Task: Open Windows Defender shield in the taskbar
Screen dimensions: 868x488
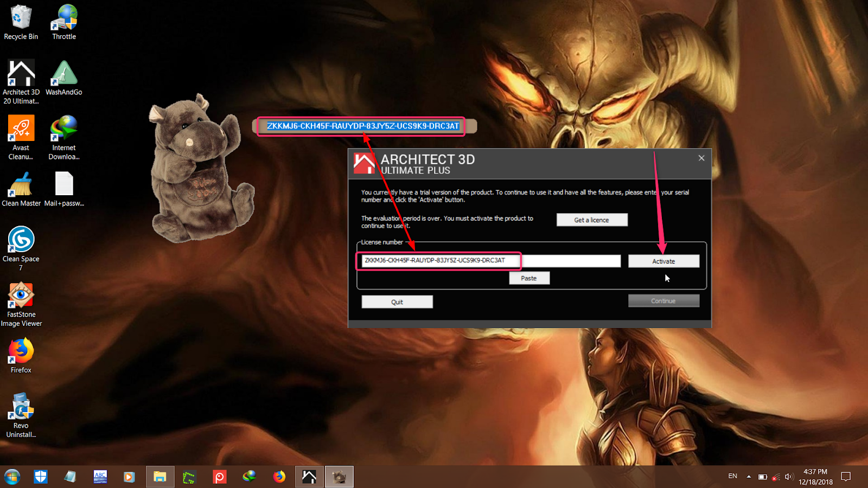Action: coord(41,477)
